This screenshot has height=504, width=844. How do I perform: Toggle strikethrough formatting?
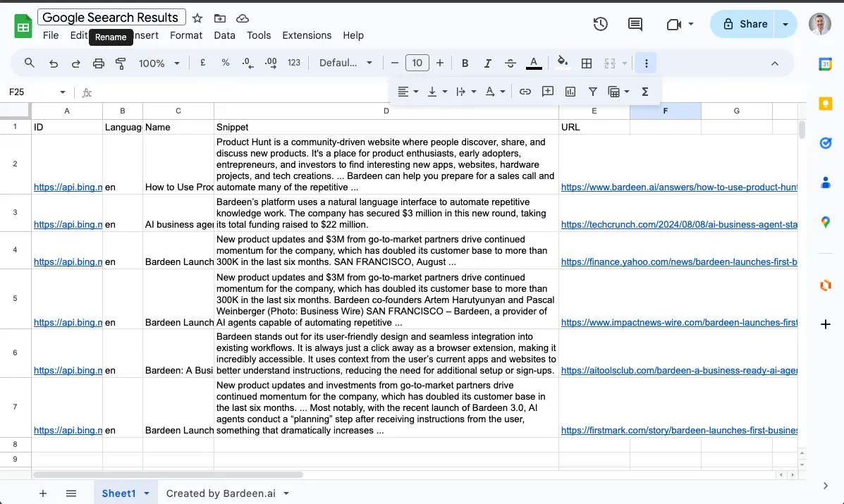click(x=510, y=63)
